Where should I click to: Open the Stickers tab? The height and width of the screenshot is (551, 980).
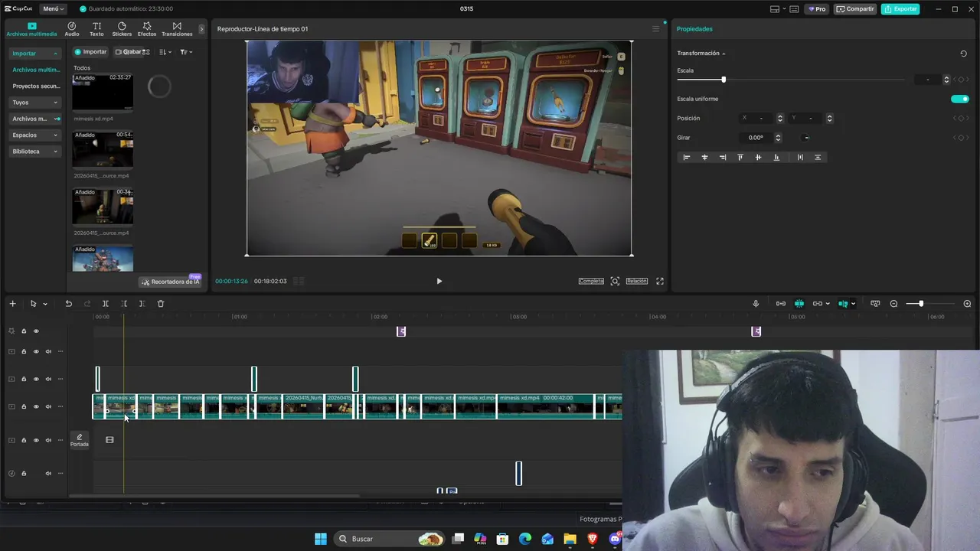(x=122, y=29)
